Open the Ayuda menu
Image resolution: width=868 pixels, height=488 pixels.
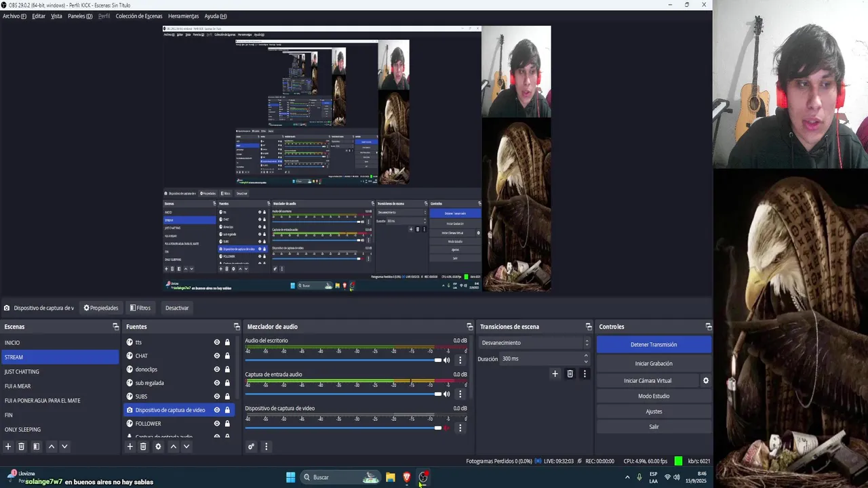pos(216,16)
